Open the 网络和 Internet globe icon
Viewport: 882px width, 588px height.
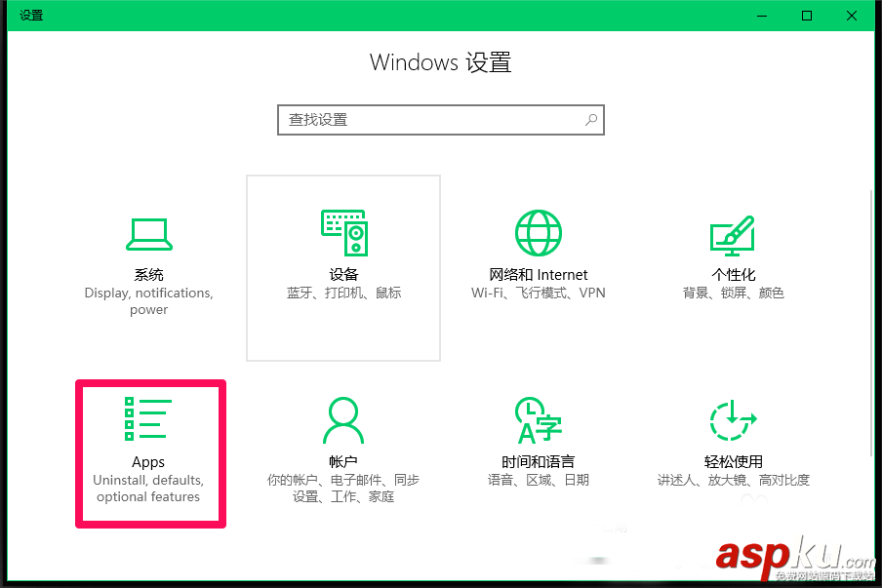pyautogui.click(x=539, y=233)
